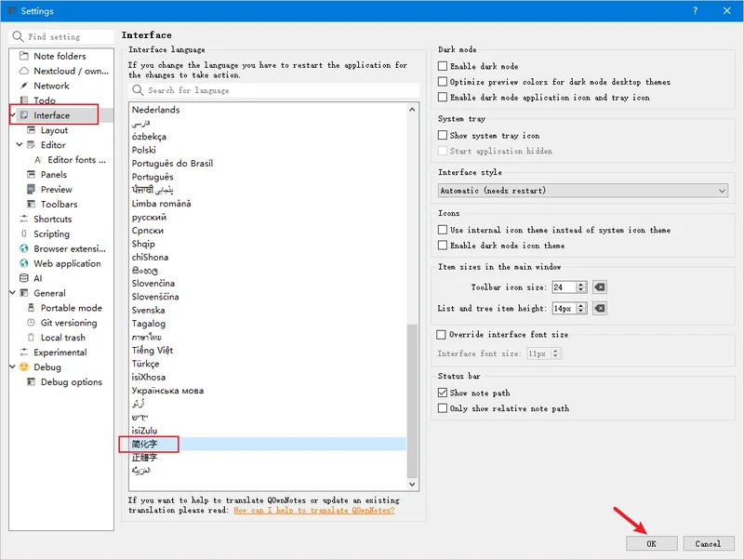
Task: Select 简化字 language in list
Action: pos(267,445)
